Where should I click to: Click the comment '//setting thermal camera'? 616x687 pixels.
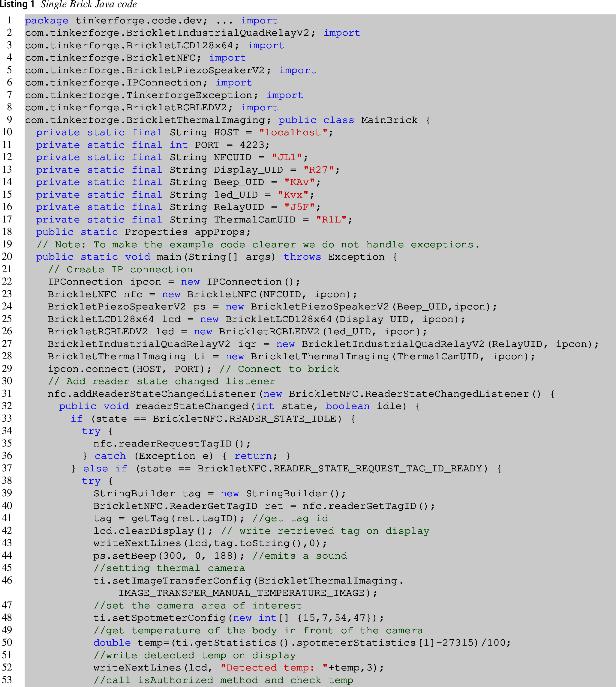pos(169,569)
